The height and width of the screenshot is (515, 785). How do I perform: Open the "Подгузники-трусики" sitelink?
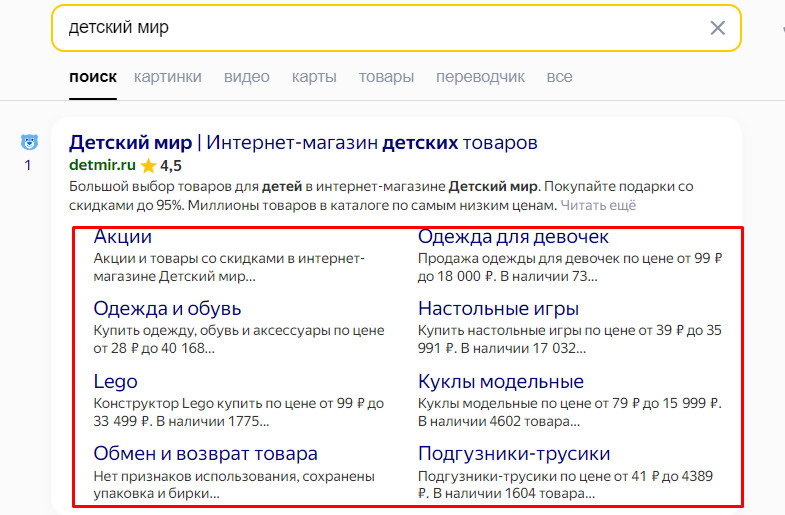point(514,454)
